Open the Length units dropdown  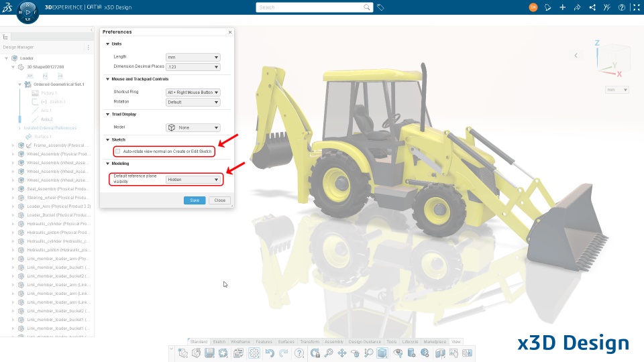tap(193, 57)
